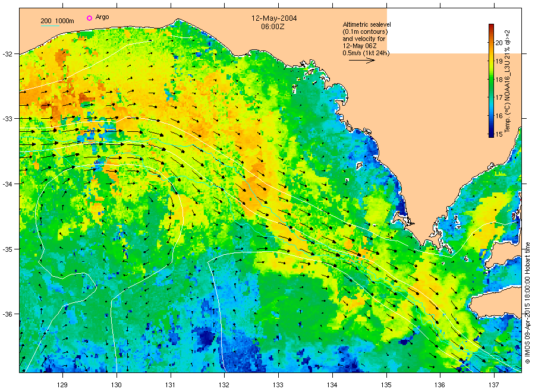Click the '06:00Z' time label
The width and height of the screenshot is (535, 392).
tap(273, 26)
